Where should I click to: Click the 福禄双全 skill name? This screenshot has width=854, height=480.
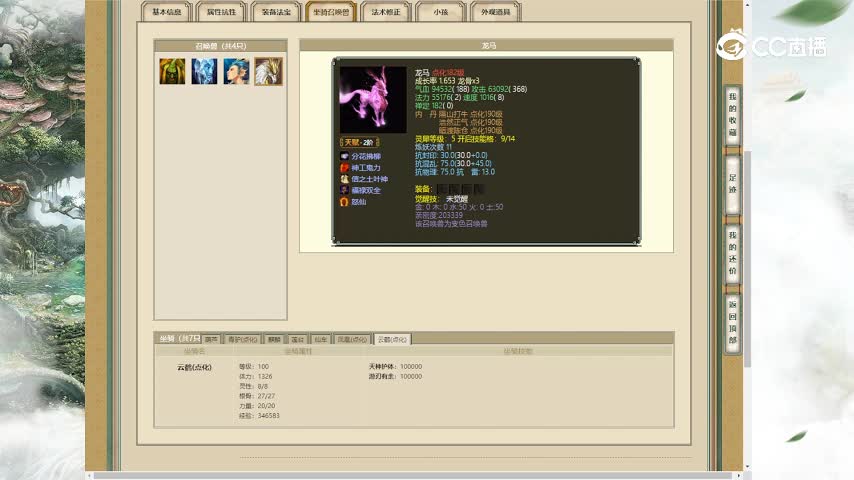click(366, 190)
